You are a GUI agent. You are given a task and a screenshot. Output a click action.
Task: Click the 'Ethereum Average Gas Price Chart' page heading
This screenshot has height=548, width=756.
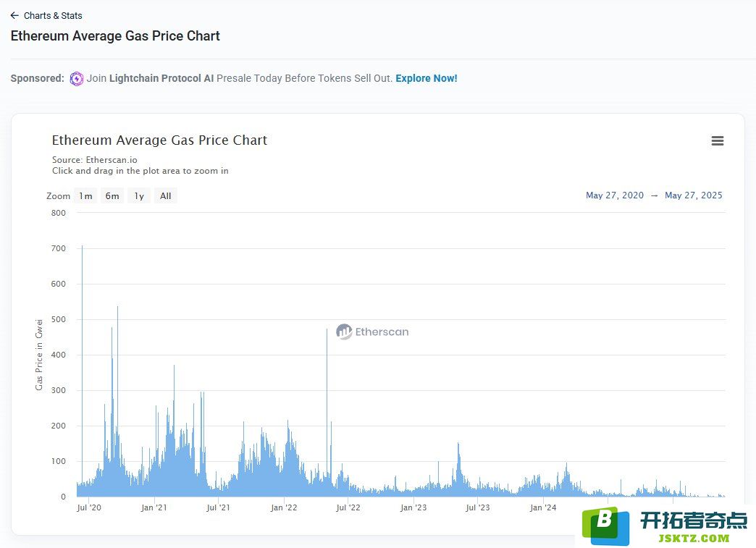(115, 36)
